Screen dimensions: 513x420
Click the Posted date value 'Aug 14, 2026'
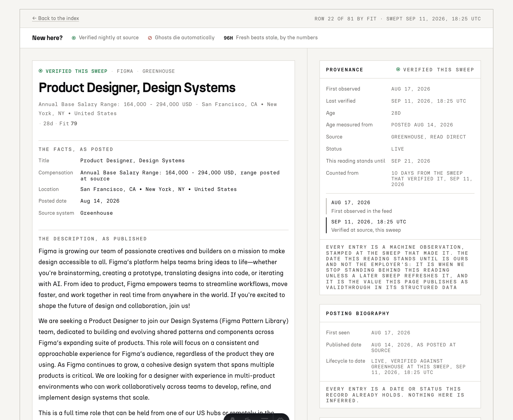tap(100, 201)
